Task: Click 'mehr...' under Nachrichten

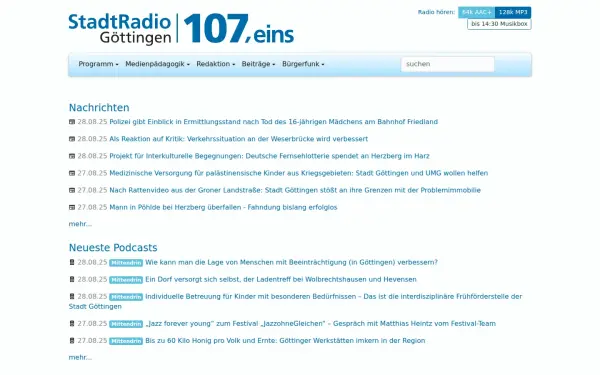Action: [80, 224]
